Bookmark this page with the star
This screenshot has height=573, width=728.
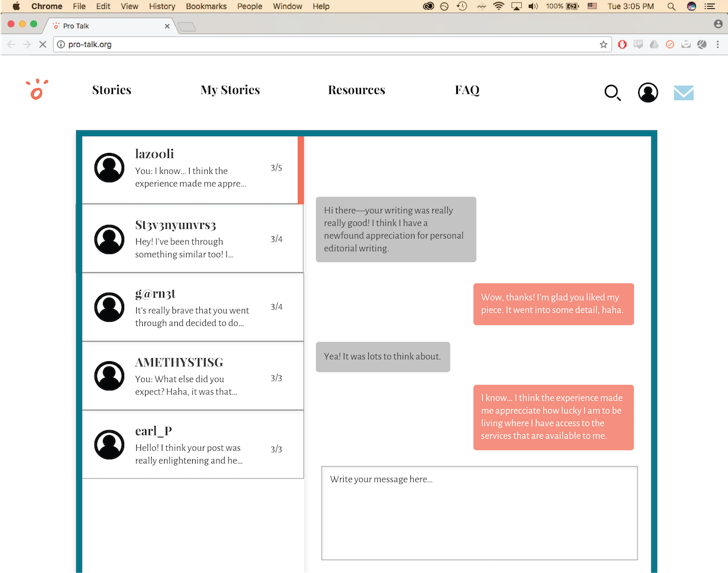click(x=604, y=45)
